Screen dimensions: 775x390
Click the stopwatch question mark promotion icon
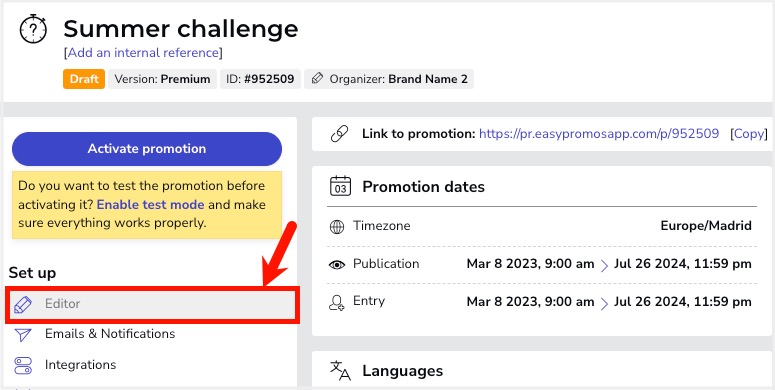point(33,29)
